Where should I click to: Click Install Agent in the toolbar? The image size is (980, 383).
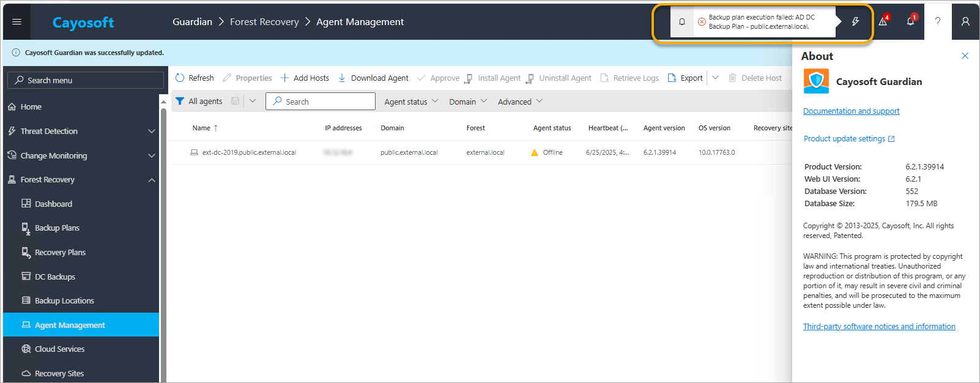click(492, 78)
